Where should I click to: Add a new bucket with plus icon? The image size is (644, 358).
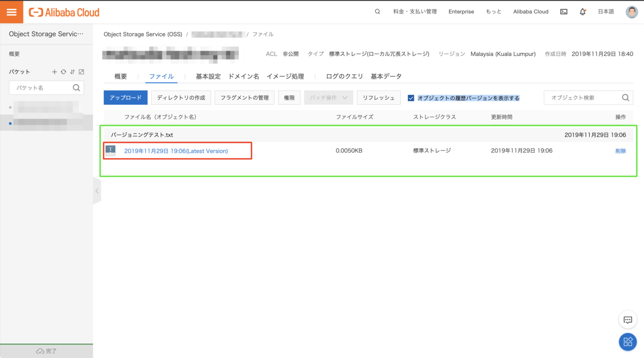coord(54,72)
